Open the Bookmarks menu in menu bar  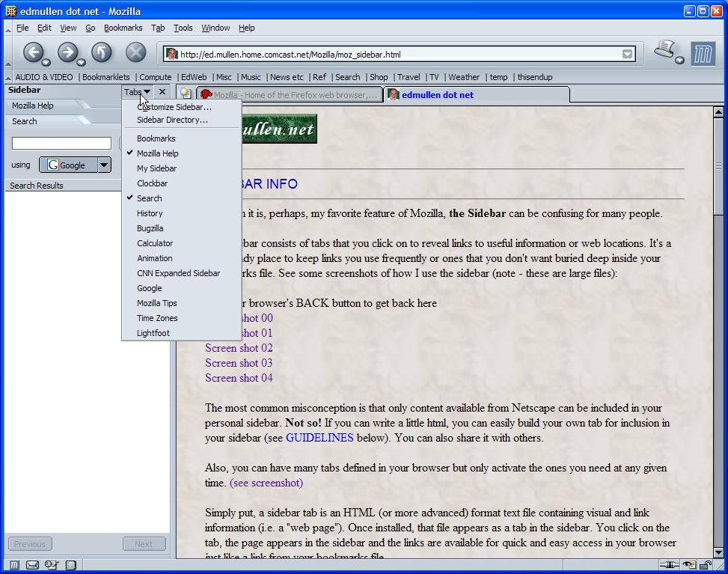coord(123,28)
